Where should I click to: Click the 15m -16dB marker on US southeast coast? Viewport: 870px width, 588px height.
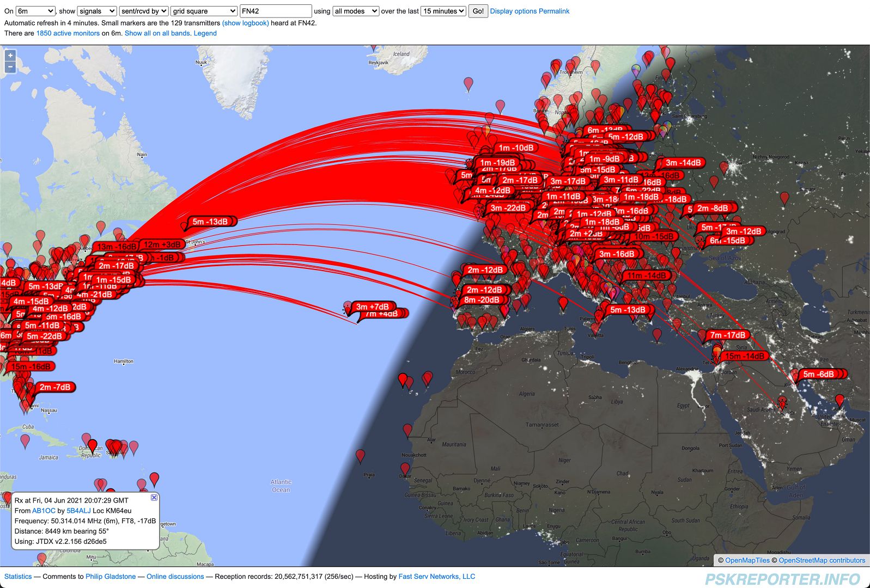(x=31, y=366)
